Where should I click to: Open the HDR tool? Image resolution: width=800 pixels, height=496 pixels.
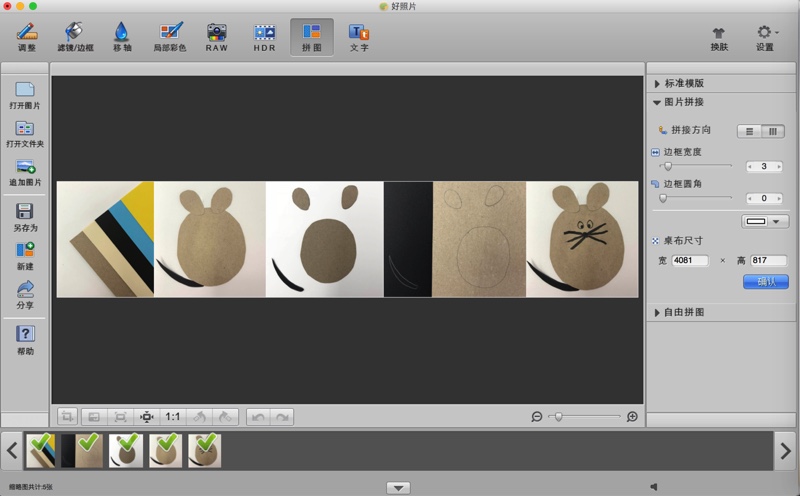pos(264,37)
